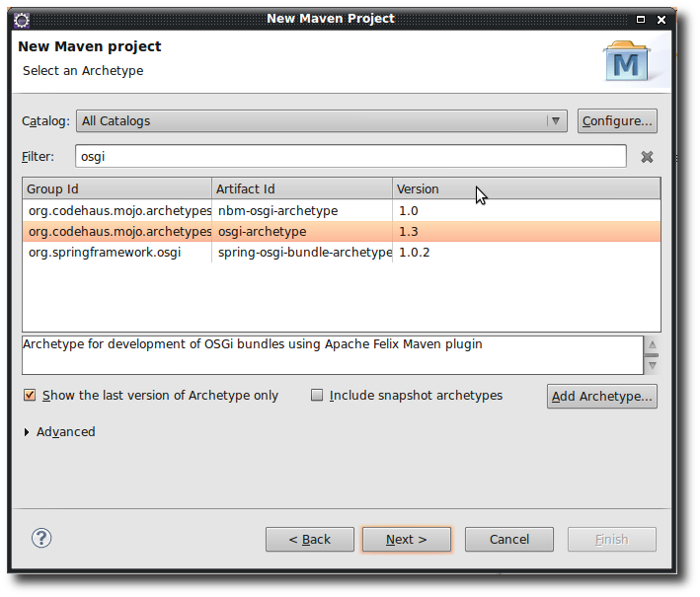Viewport: 700px width, 597px height.
Task: Sort by Artifact Id column header
Action: point(301,188)
